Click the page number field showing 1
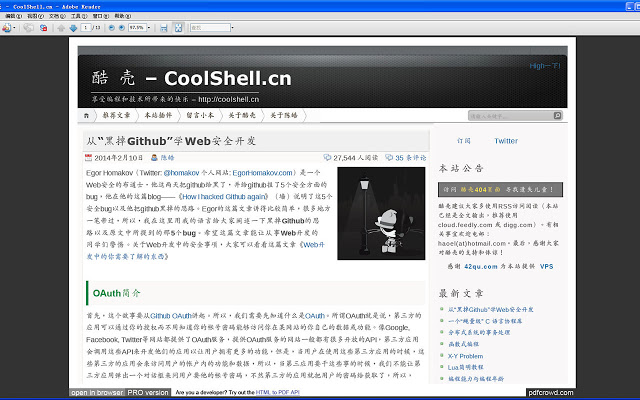Image resolution: width=640 pixels, height=400 pixels. 86,27
